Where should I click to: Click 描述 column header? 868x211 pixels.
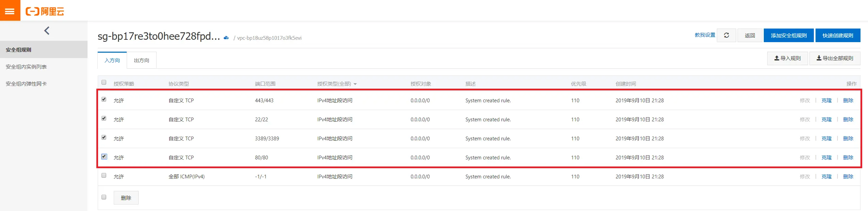[471, 84]
